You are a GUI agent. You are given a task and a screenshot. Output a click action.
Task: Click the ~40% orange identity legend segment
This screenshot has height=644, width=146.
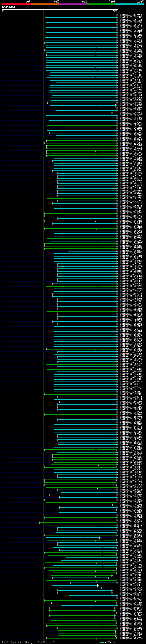tap(45, 4)
